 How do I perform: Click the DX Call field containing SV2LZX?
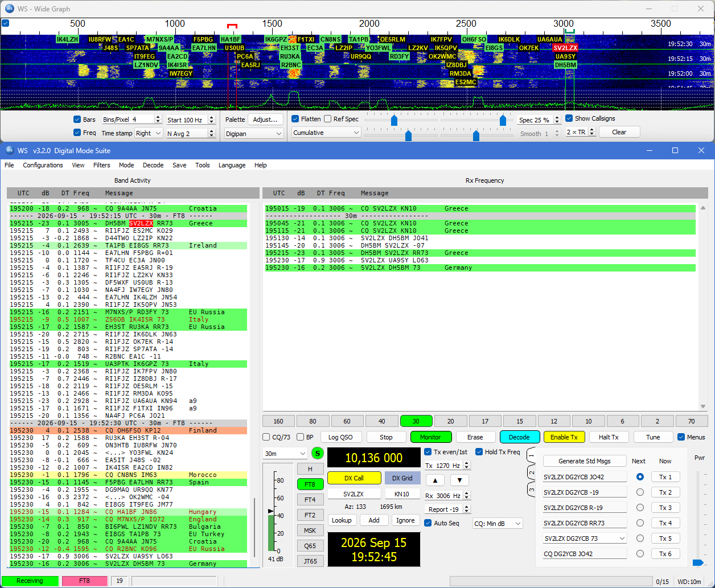354,494
